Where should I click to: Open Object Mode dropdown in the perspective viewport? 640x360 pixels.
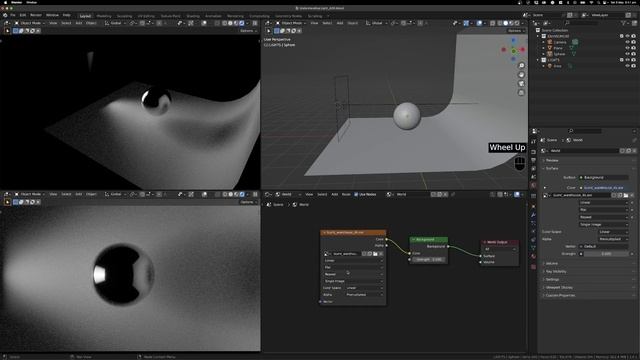[291, 23]
